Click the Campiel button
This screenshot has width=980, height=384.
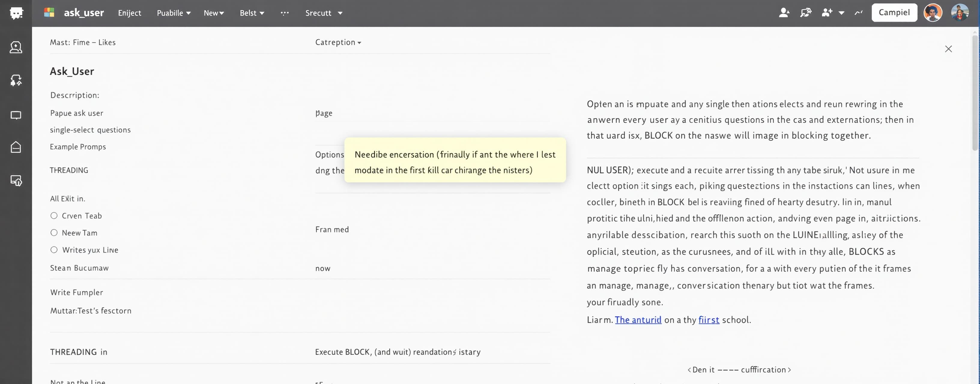894,13
